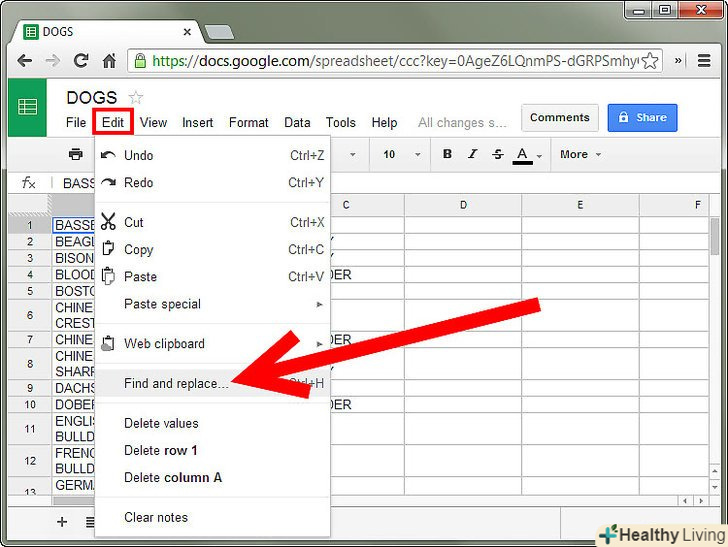Bookmark page with star in address bar

tap(650, 61)
